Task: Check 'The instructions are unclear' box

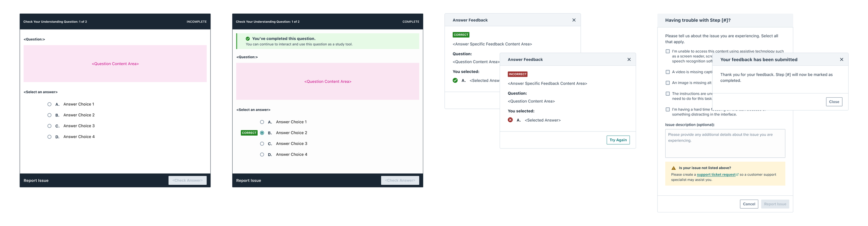Action: (x=667, y=94)
